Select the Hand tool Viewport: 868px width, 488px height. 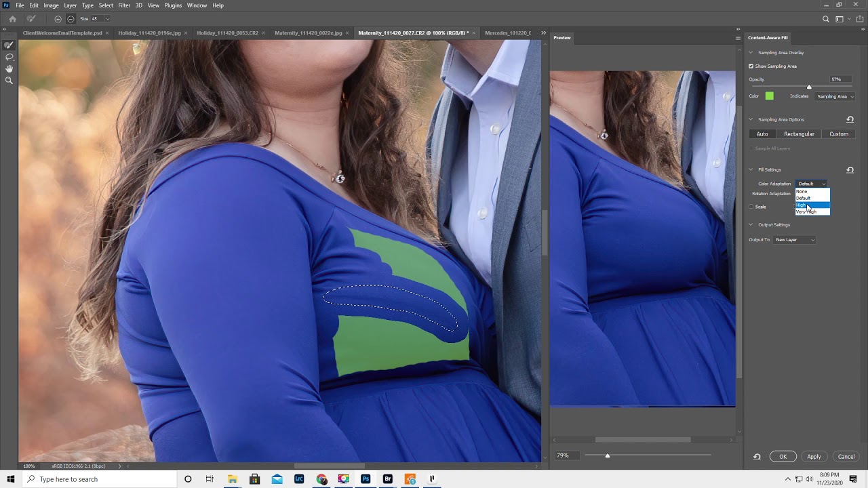coord(9,68)
